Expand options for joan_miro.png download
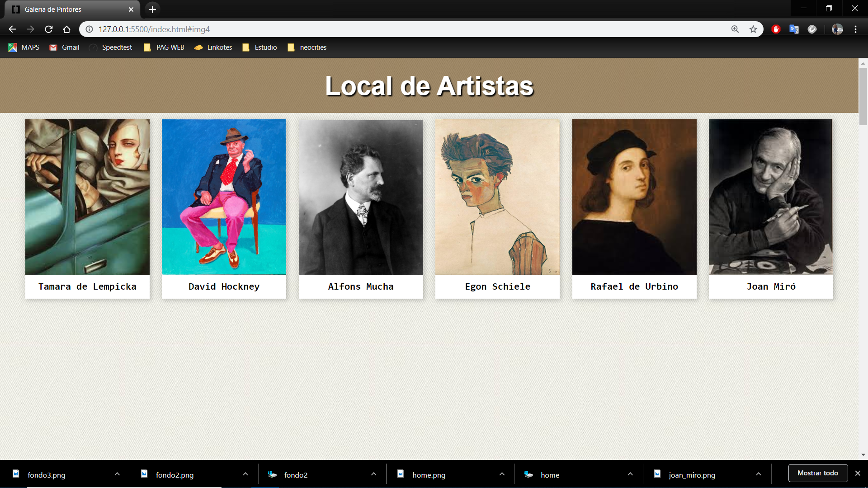The height and width of the screenshot is (488, 868). point(759,474)
